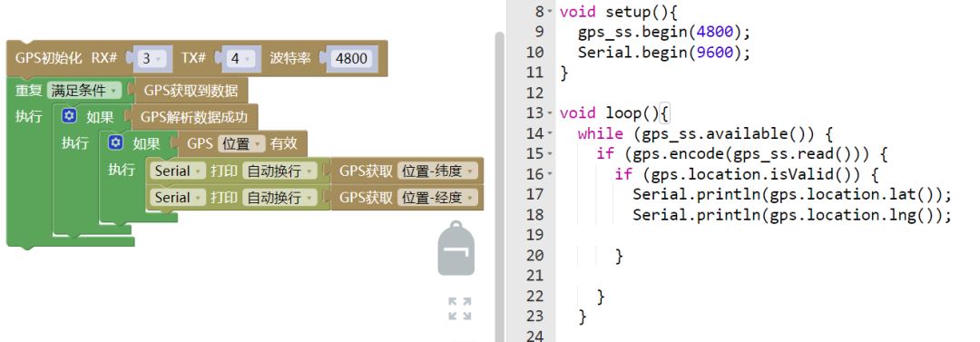Viewport: 980px width, 342px height.
Task: Click the line Serial.println(gps.location.lat());
Action: pos(792,195)
